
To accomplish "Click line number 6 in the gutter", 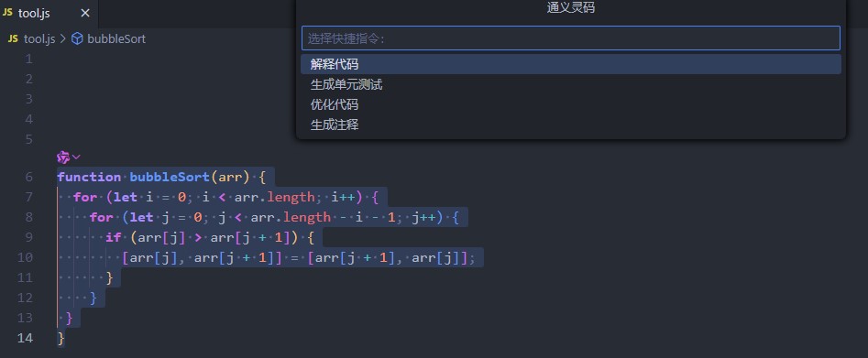I will (x=28, y=177).
